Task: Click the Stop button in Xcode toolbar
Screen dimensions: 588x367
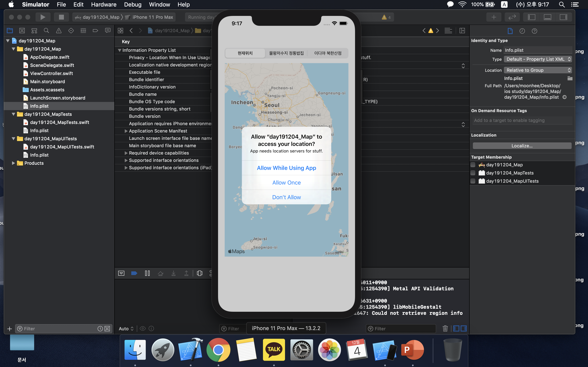Action: tap(61, 17)
